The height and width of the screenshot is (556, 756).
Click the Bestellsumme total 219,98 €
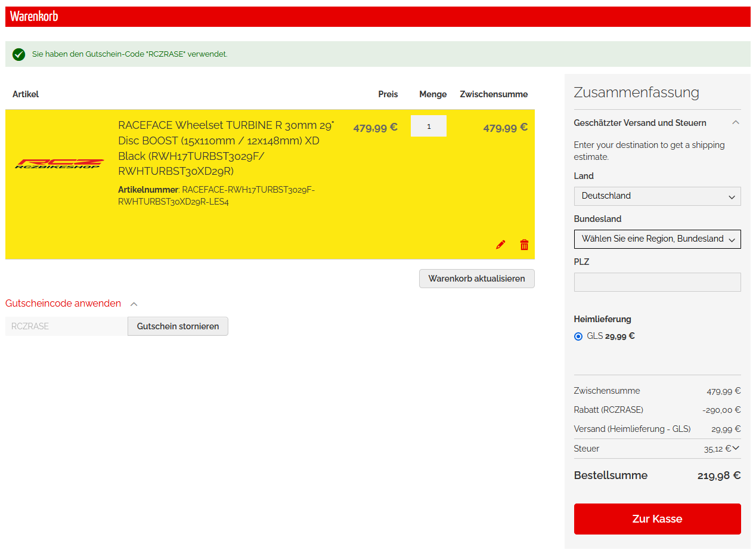pos(718,475)
